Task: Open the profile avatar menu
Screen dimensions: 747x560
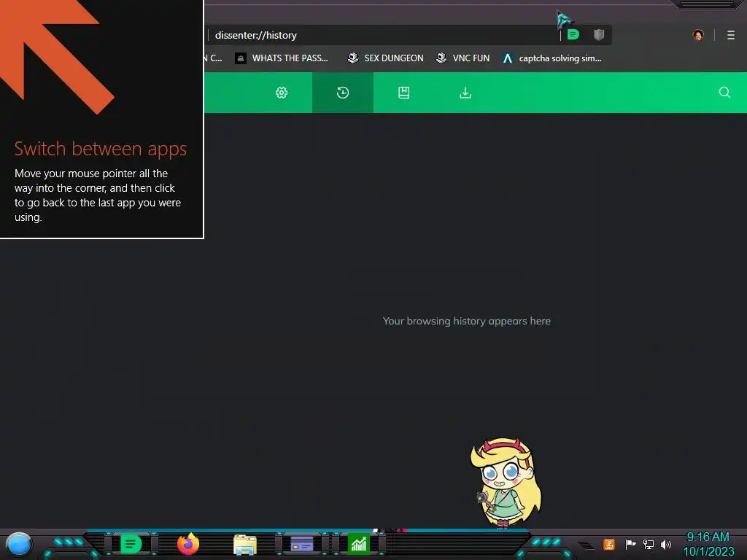Action: (698, 35)
